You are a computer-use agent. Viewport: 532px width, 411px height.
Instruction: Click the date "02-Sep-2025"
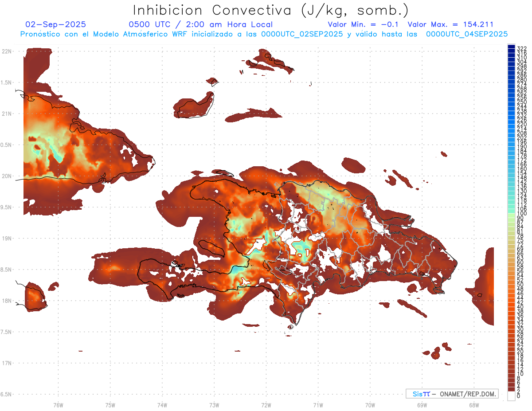click(56, 24)
